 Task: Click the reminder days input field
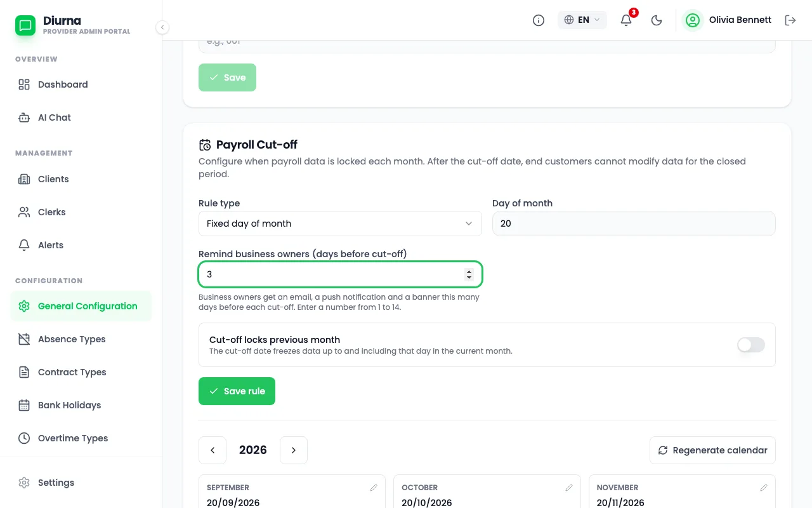coord(340,274)
